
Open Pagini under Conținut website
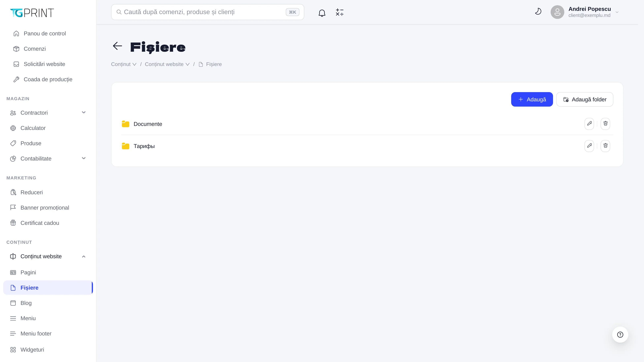click(48, 272)
